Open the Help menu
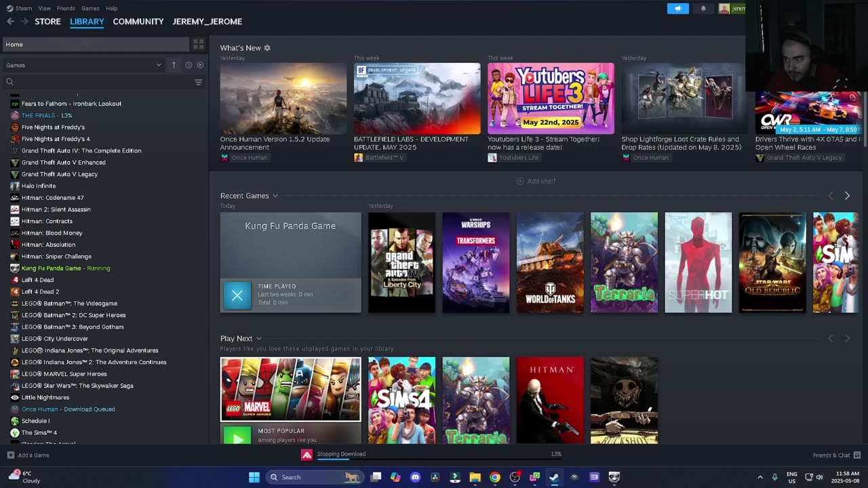Viewport: 868px width, 488px height. coord(112,8)
